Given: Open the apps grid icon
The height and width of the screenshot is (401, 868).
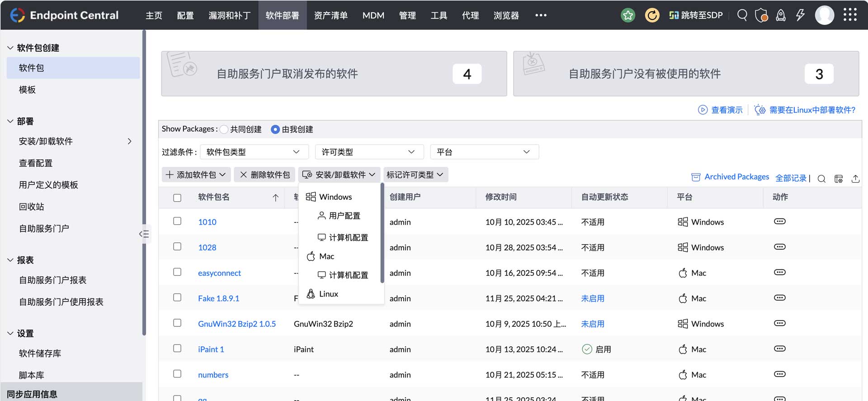Looking at the screenshot, I should pyautogui.click(x=850, y=15).
